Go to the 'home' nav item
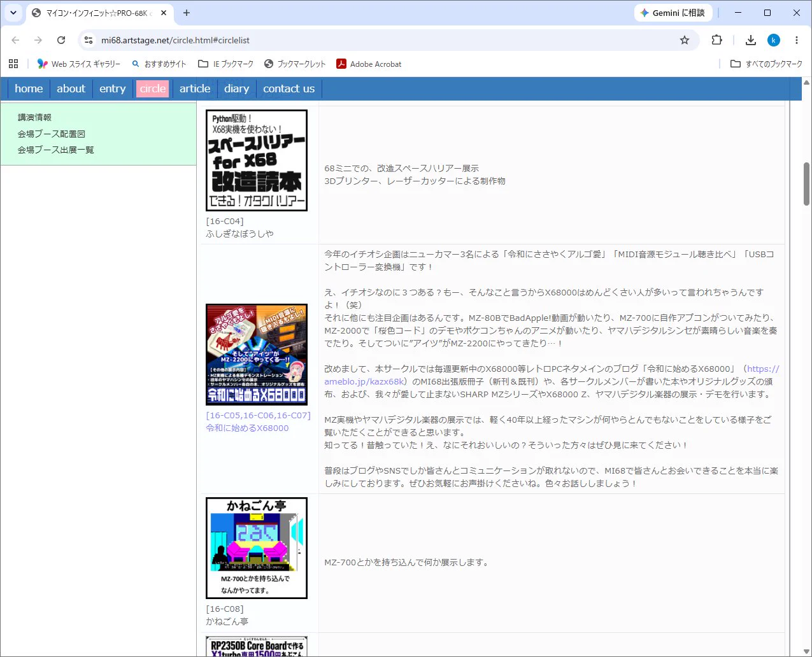This screenshot has width=812, height=657. pos(29,88)
